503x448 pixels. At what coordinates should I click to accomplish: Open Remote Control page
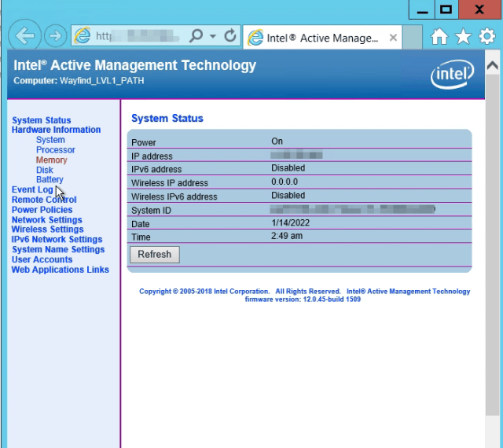(x=44, y=200)
